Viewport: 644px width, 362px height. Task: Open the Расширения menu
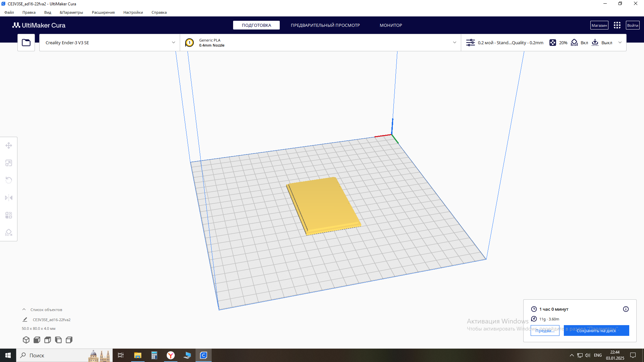[103, 12]
